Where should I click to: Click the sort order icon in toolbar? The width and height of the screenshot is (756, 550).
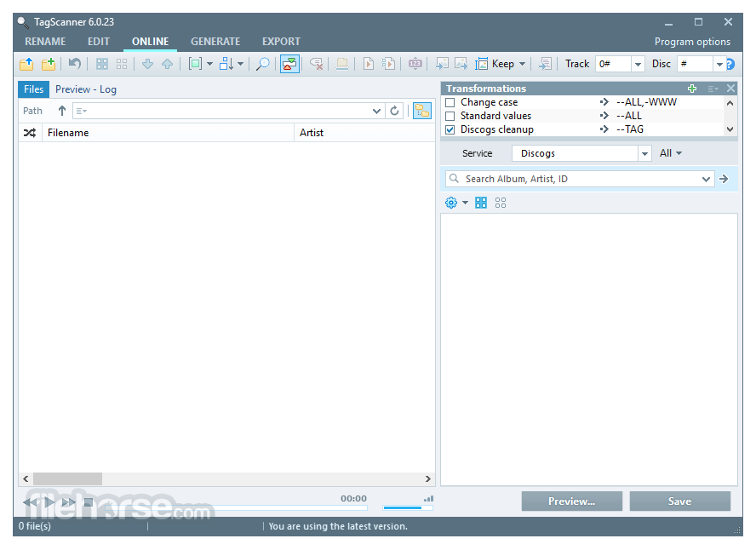(x=226, y=64)
